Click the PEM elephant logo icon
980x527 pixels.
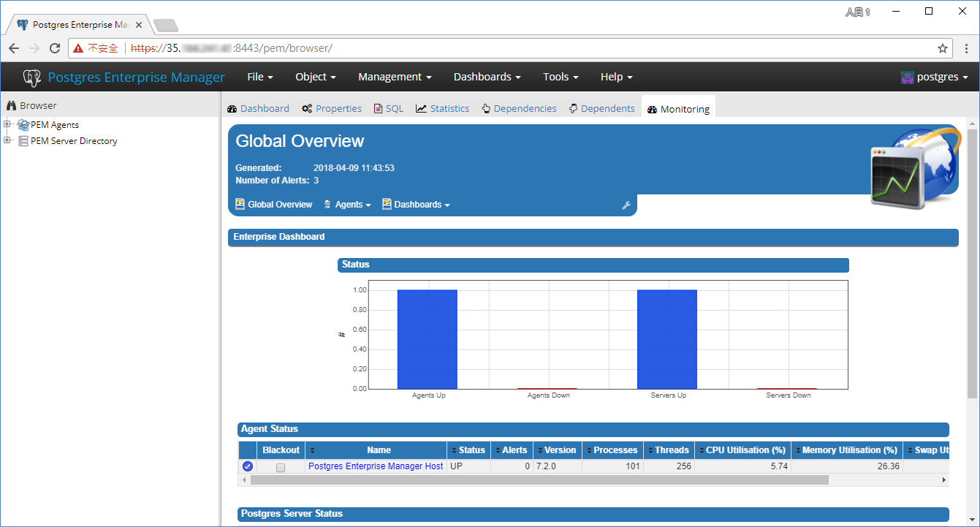point(31,77)
